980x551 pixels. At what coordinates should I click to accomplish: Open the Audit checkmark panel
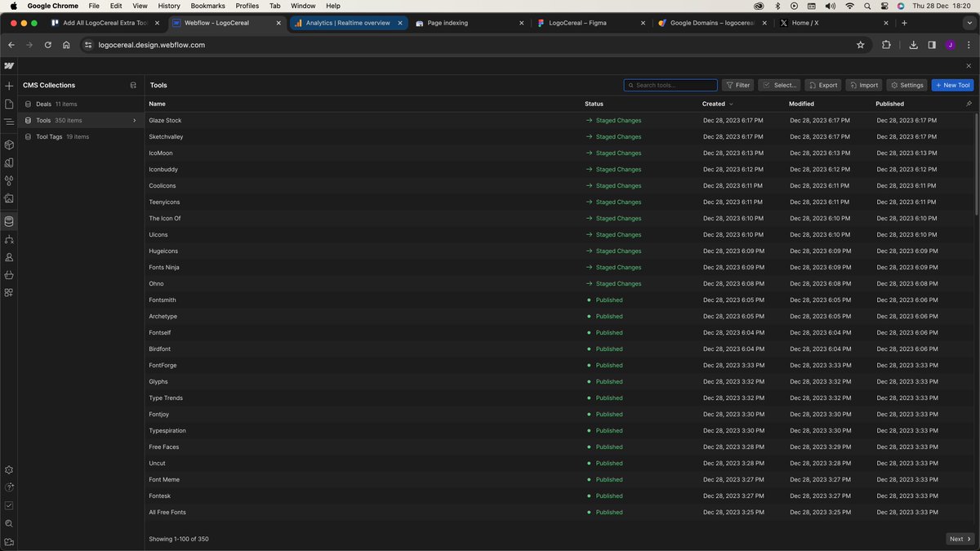(9, 505)
